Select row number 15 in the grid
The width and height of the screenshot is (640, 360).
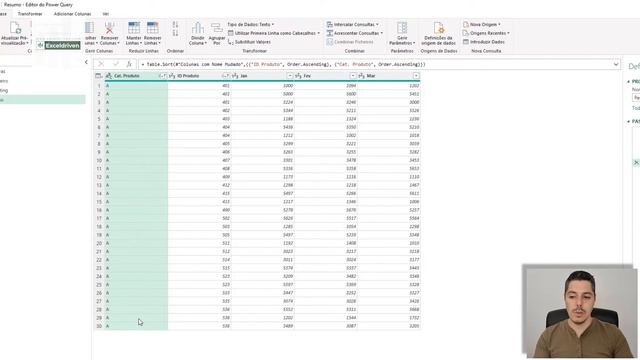point(99,202)
